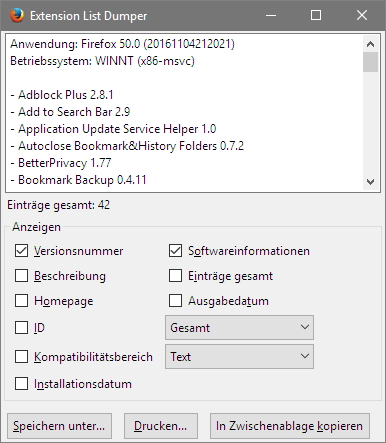Open the Gesamt dropdown
Image resolution: width=386 pixels, height=443 pixels.
point(239,328)
